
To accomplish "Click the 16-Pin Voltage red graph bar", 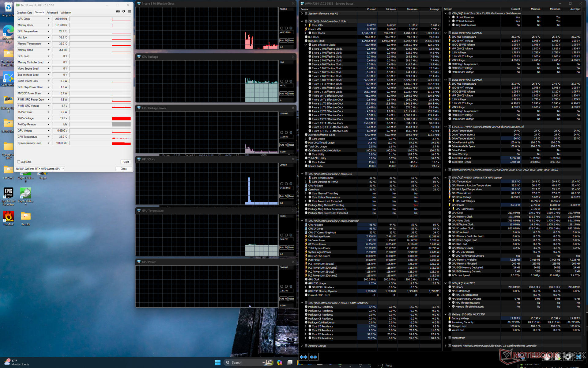I will [x=121, y=118].
